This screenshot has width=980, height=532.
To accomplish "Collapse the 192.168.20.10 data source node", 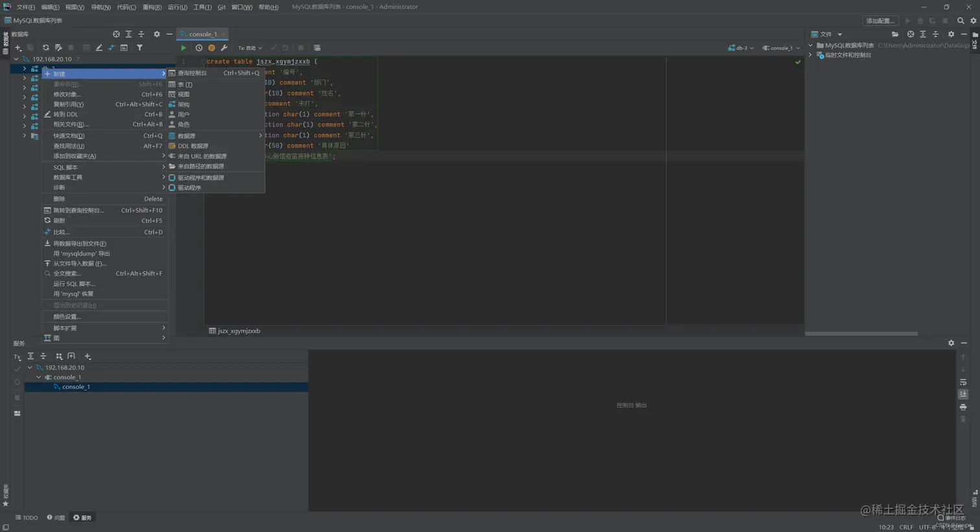I will [16, 59].
